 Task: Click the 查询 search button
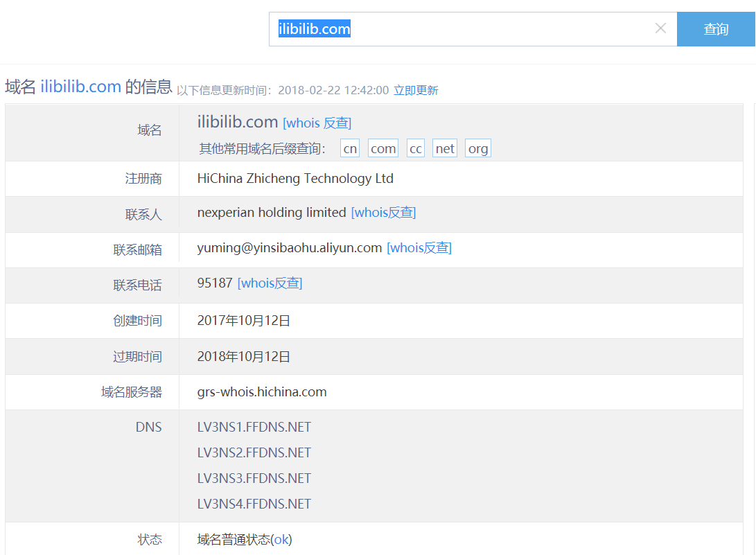pyautogui.click(x=716, y=29)
